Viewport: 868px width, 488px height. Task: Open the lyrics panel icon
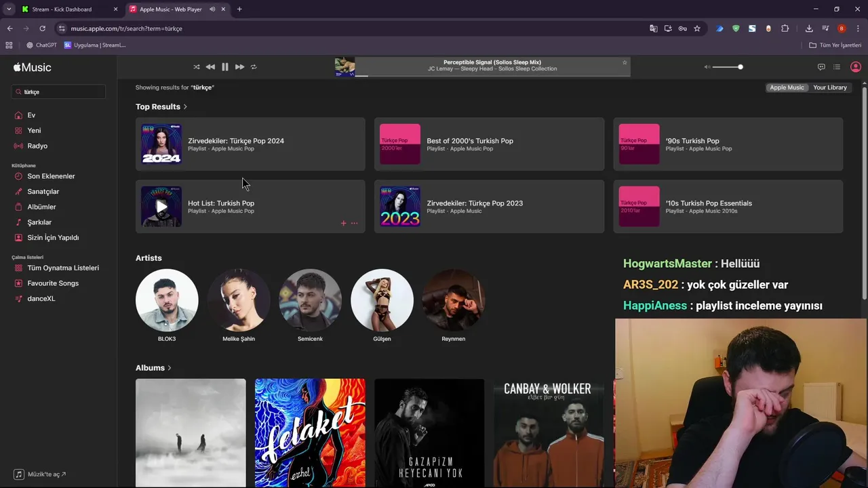click(821, 67)
